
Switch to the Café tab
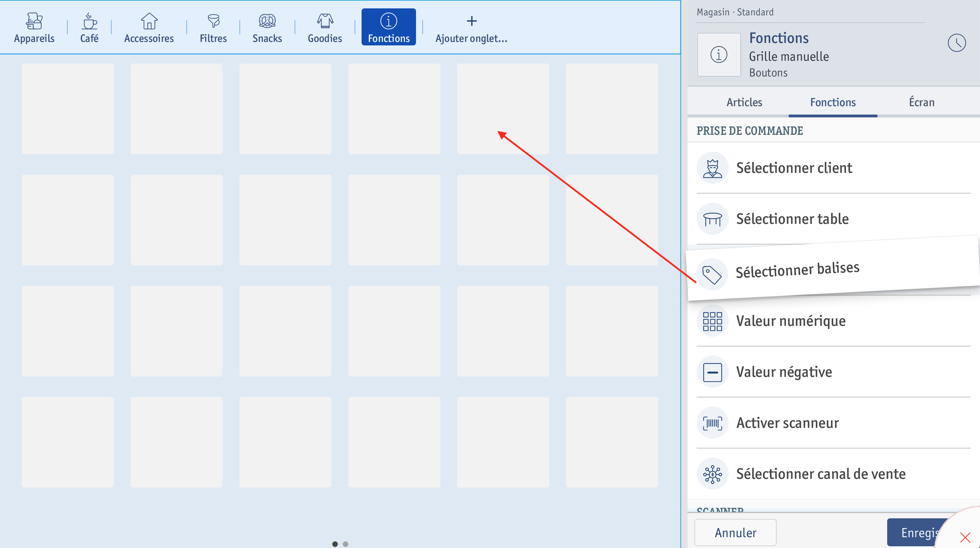click(89, 28)
